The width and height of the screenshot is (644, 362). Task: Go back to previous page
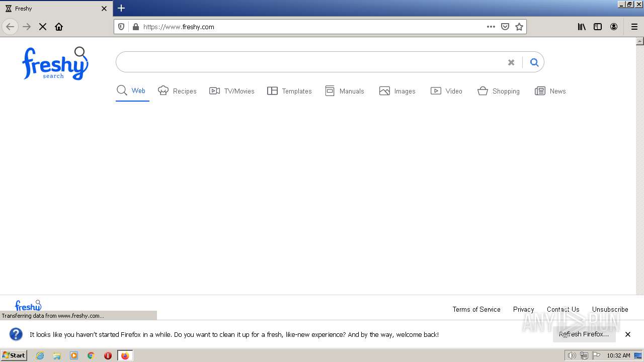tap(10, 27)
